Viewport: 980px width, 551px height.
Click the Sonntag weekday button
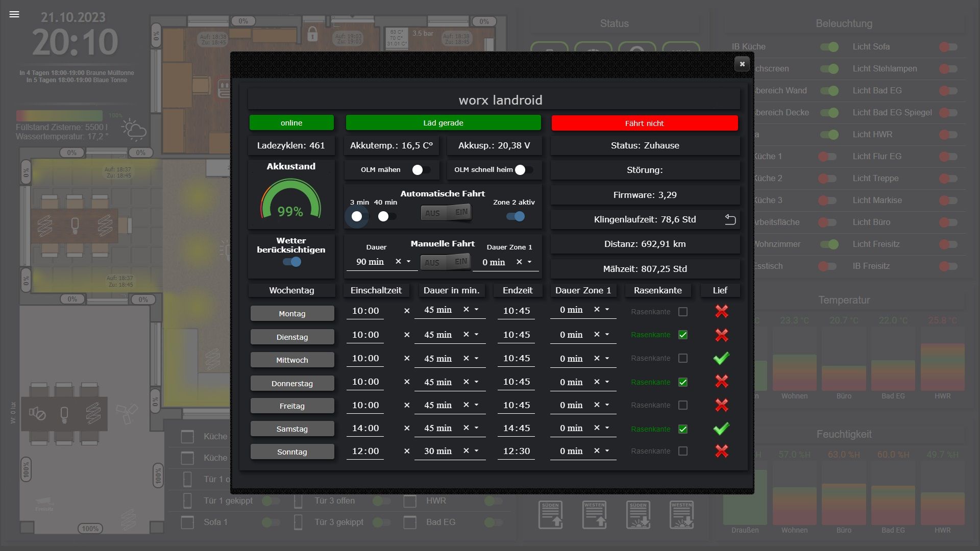pos(292,452)
